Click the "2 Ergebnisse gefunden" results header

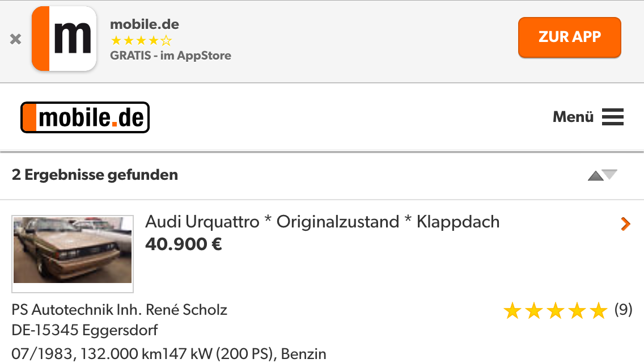coord(95,175)
